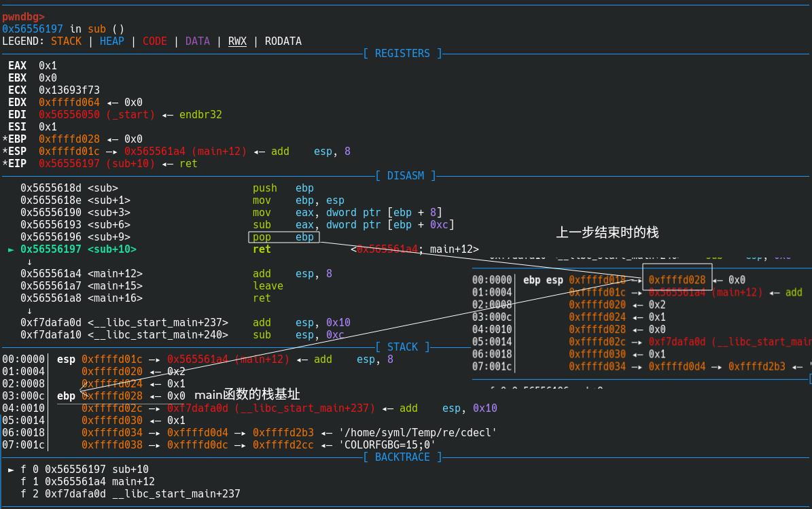Image resolution: width=812 pixels, height=509 pixels.
Task: Click the HEAP label in the legend
Action: [111, 41]
